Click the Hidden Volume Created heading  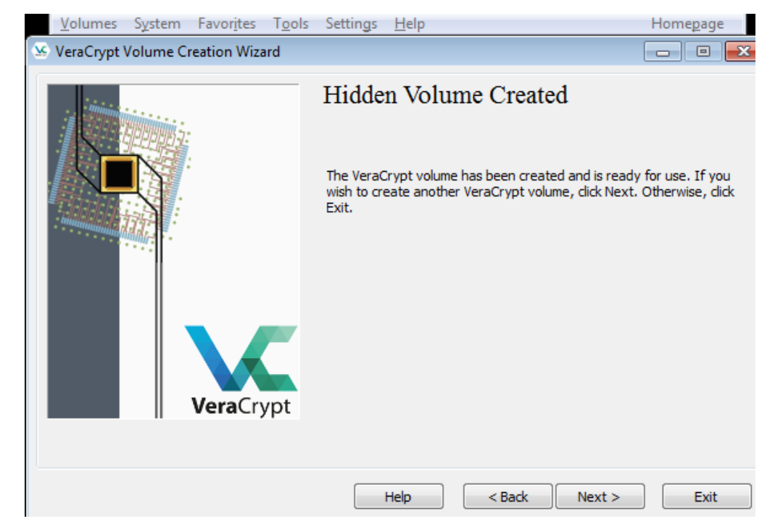[x=445, y=95]
